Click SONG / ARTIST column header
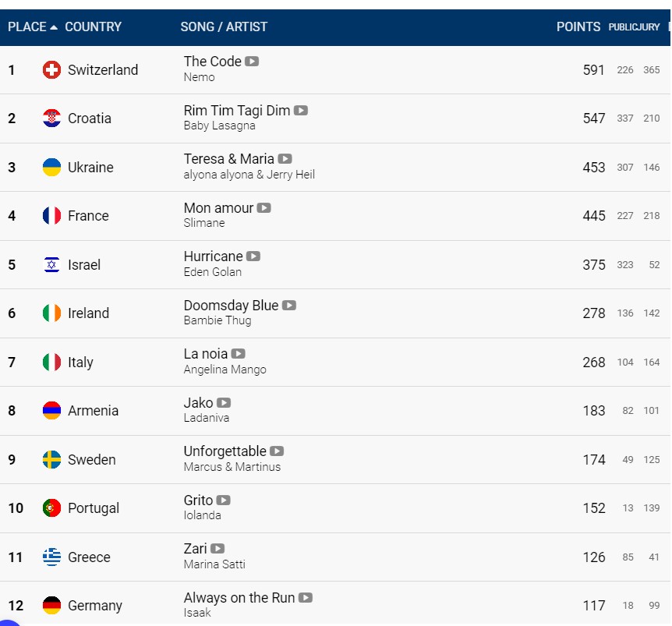The width and height of the screenshot is (672, 626). (224, 27)
